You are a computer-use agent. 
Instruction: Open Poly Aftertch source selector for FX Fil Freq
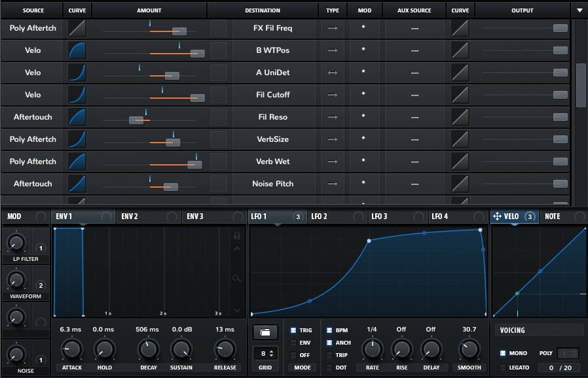tap(33, 28)
